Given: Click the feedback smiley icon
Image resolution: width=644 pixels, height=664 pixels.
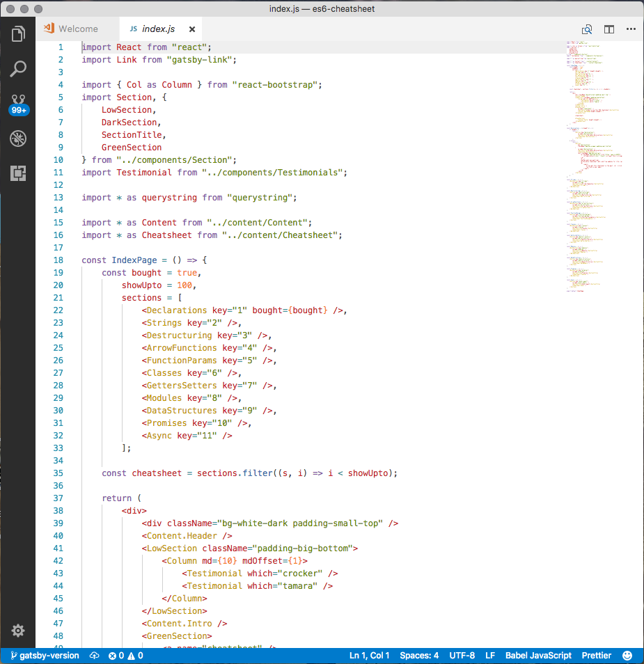Looking at the screenshot, I should click(x=627, y=656).
